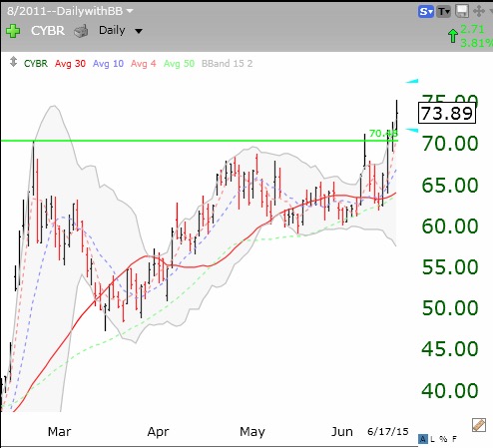Open the blue S dropdown button
Image resolution: width=493 pixels, height=448 pixels.
pyautogui.click(x=425, y=12)
